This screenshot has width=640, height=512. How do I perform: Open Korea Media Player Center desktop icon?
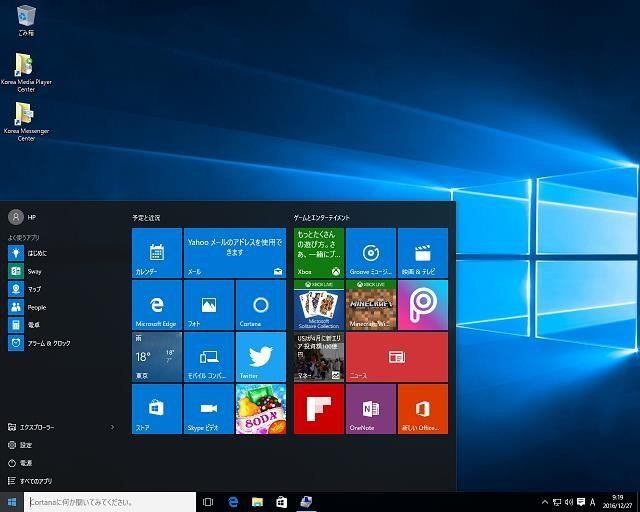25,70
